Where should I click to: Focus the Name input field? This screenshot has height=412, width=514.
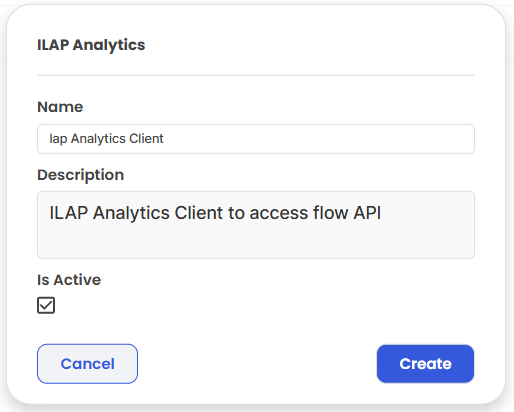pyautogui.click(x=256, y=139)
